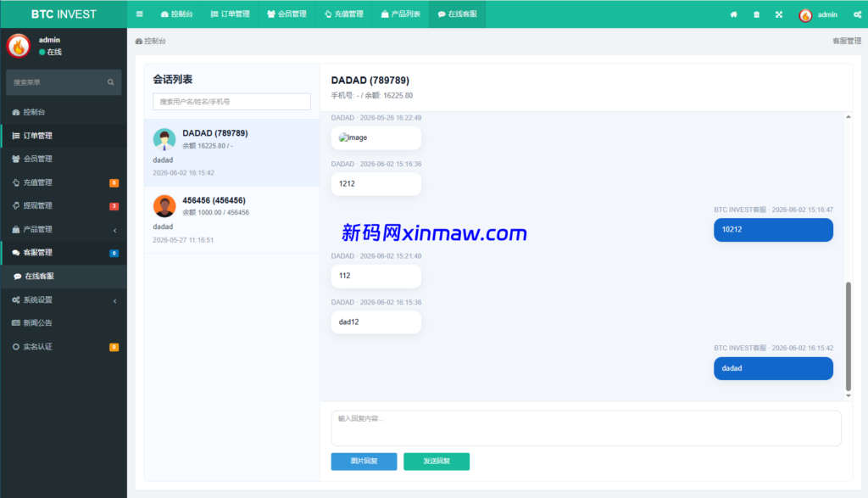Click the trash icon in top bar

(x=756, y=14)
